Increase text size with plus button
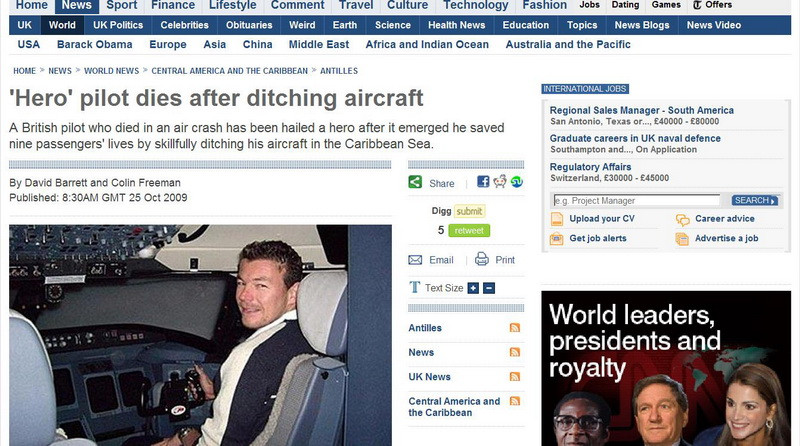The image size is (800, 446). point(473,288)
